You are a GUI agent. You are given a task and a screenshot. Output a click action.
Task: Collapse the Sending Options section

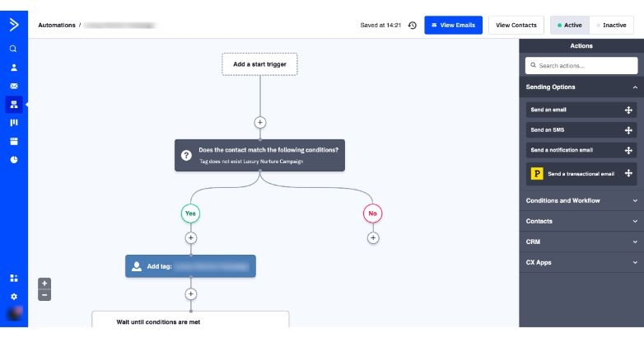[635, 87]
